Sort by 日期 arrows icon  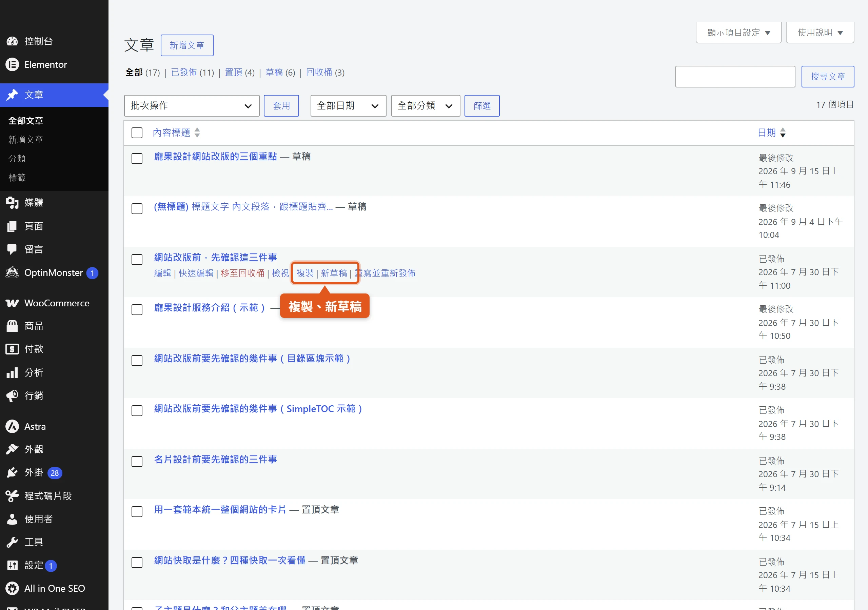point(783,133)
